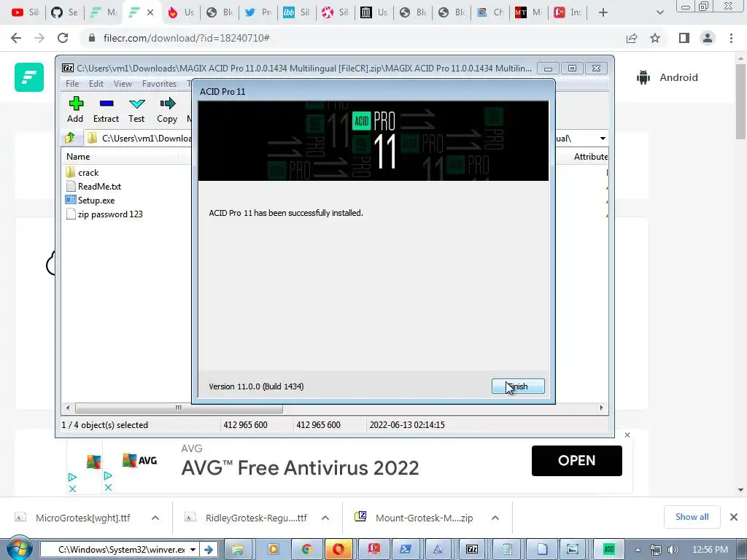Close the AVG advertisement banner
This screenshot has height=560, width=747.
tap(627, 435)
